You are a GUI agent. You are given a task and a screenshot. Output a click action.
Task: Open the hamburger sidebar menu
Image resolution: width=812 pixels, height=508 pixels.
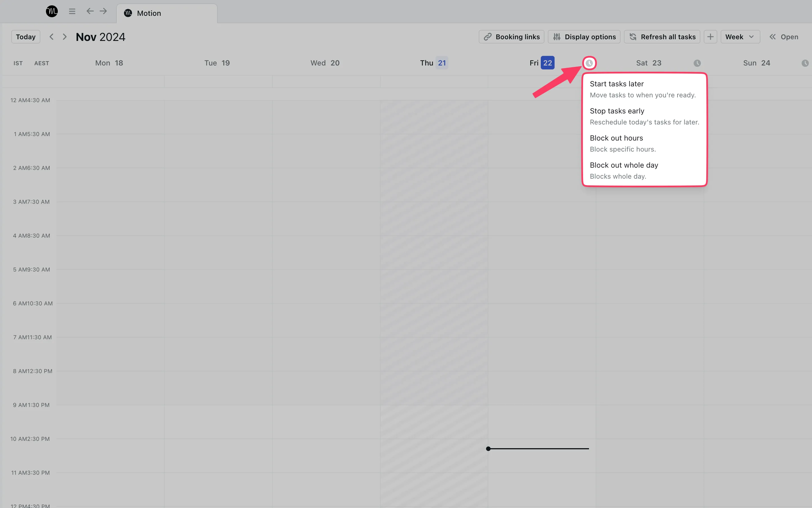[72, 11]
